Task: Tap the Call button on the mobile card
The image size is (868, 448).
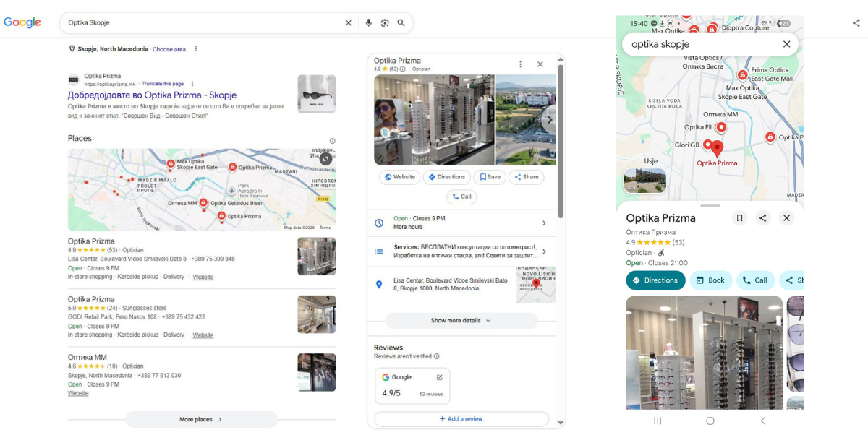Action: pyautogui.click(x=755, y=280)
